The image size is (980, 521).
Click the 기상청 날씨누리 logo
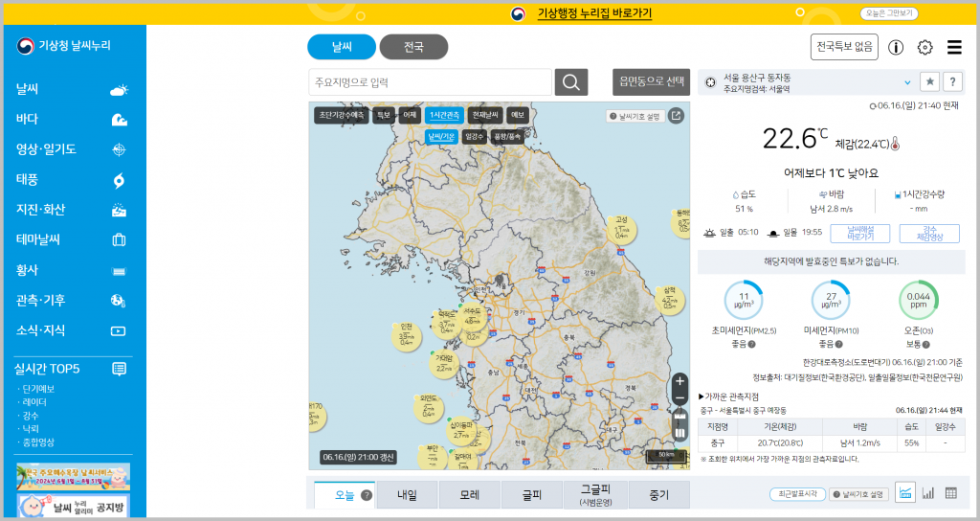[63, 45]
